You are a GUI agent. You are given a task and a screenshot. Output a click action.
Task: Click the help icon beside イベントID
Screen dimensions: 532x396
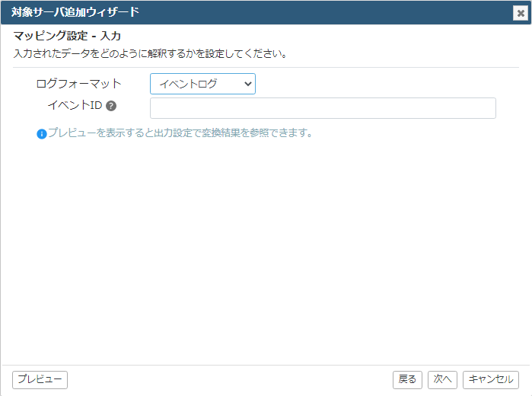tap(111, 106)
